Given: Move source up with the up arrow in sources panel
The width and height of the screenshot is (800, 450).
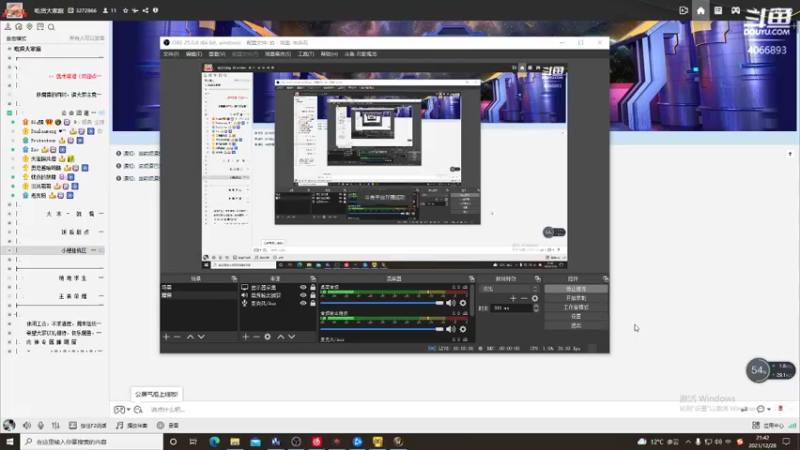Looking at the screenshot, I should (280, 337).
